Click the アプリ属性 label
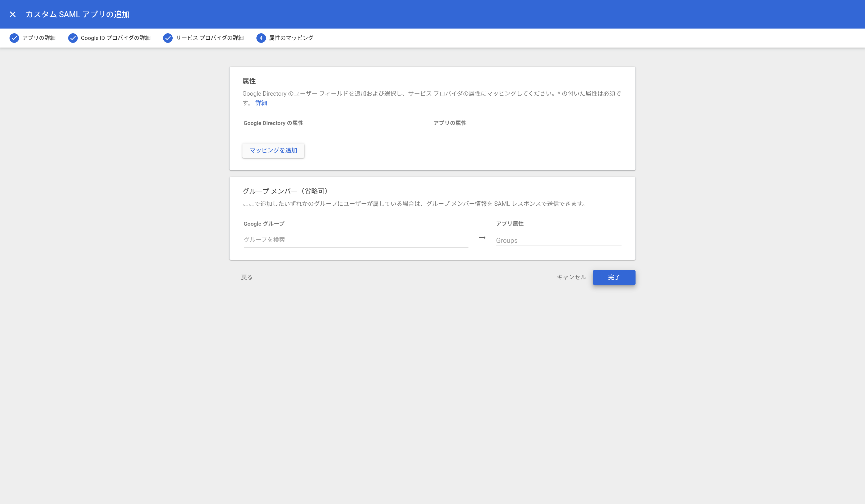865x504 pixels. point(510,224)
